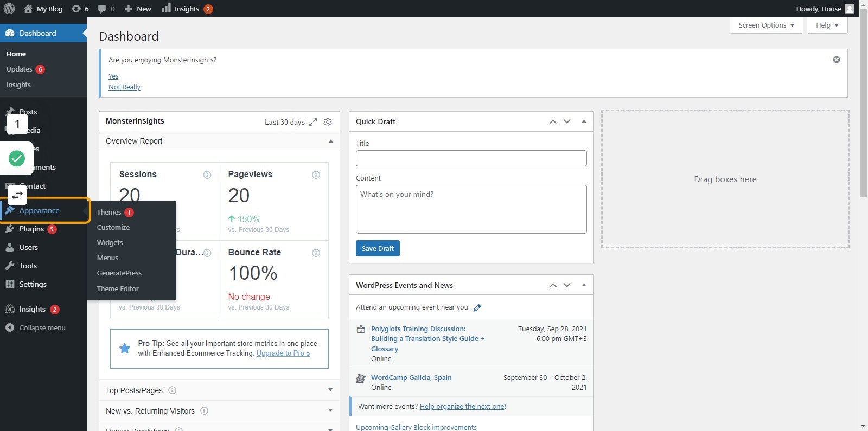Show info tooltip for Avg. Session Duration
The width and height of the screenshot is (868, 431).
coord(207,253)
